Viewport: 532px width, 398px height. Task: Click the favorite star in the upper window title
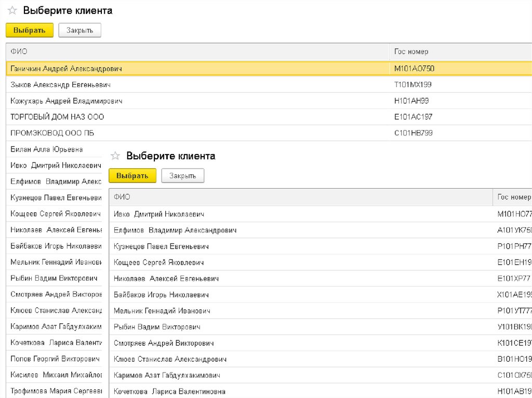pos(12,10)
